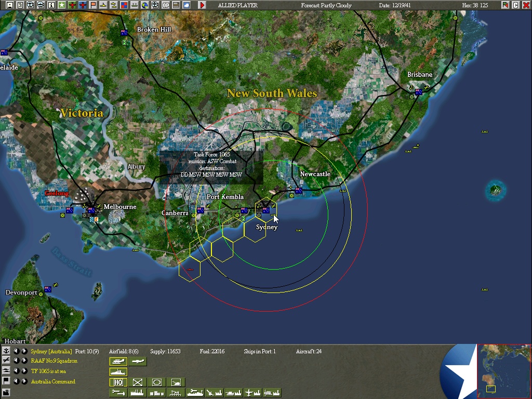Image resolution: width=532 pixels, height=399 pixels.
Task: Click left arrow beside TF 1065
Action: tap(16, 371)
